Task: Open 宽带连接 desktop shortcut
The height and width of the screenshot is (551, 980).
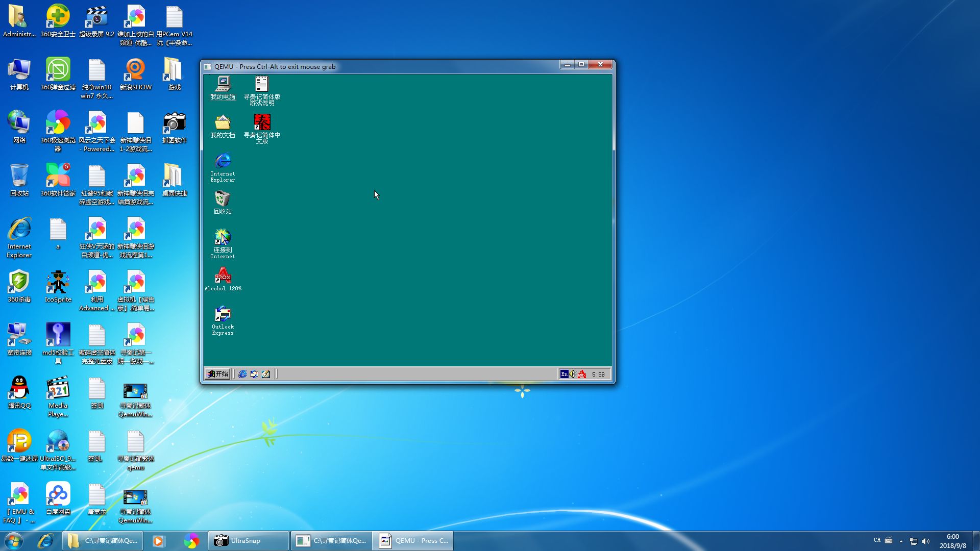Action: pyautogui.click(x=19, y=339)
